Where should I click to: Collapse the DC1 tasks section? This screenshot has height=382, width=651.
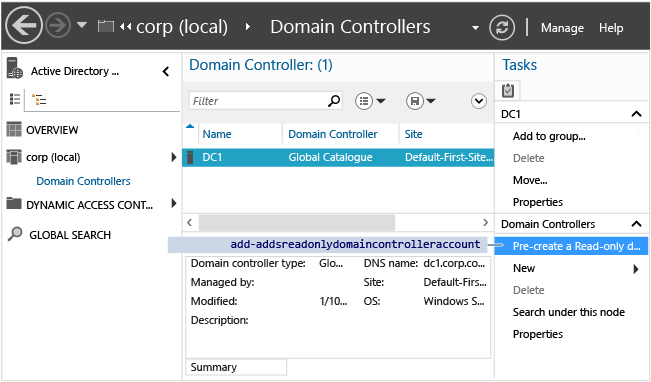636,114
